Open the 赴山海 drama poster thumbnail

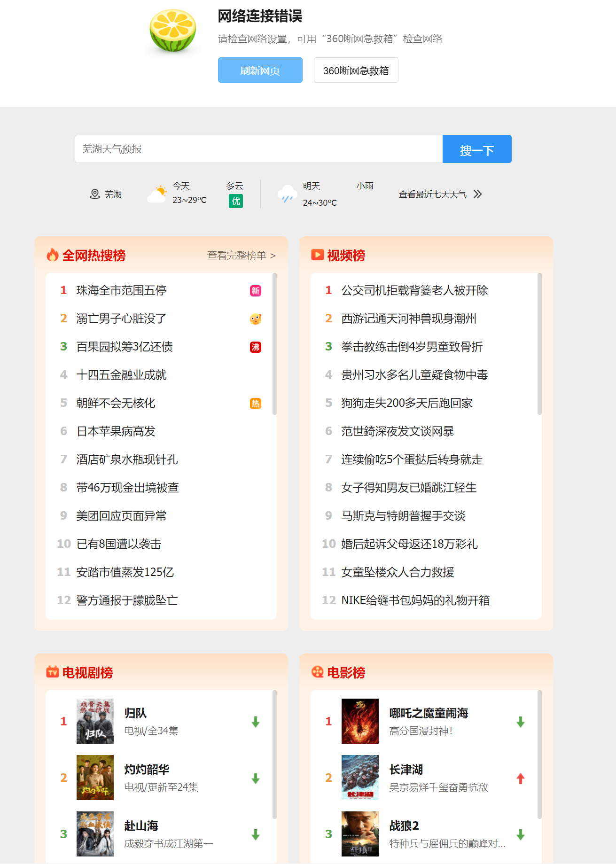click(x=95, y=834)
